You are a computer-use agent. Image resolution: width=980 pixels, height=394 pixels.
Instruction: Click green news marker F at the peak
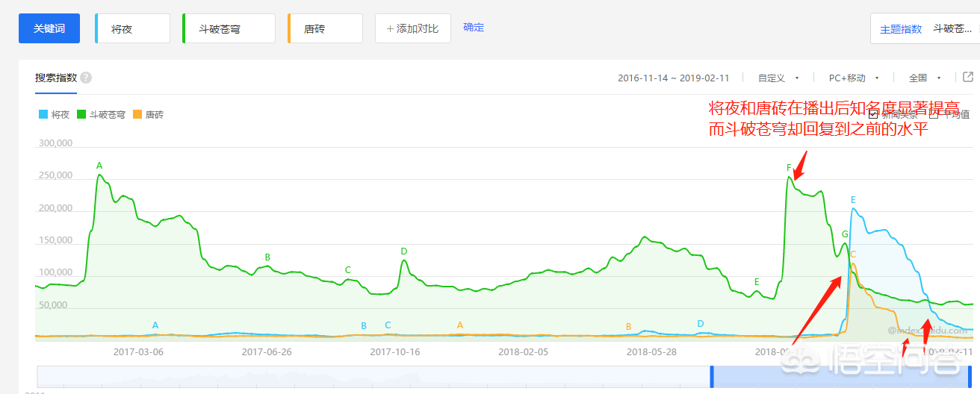(x=789, y=168)
